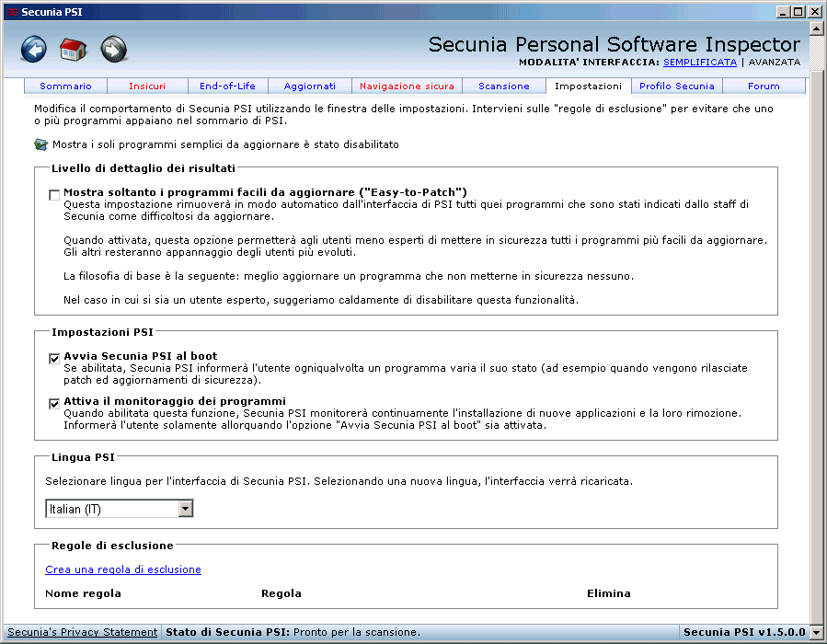Click the Secunia logo in title bar
The height and width of the screenshot is (644, 827).
[x=12, y=12]
